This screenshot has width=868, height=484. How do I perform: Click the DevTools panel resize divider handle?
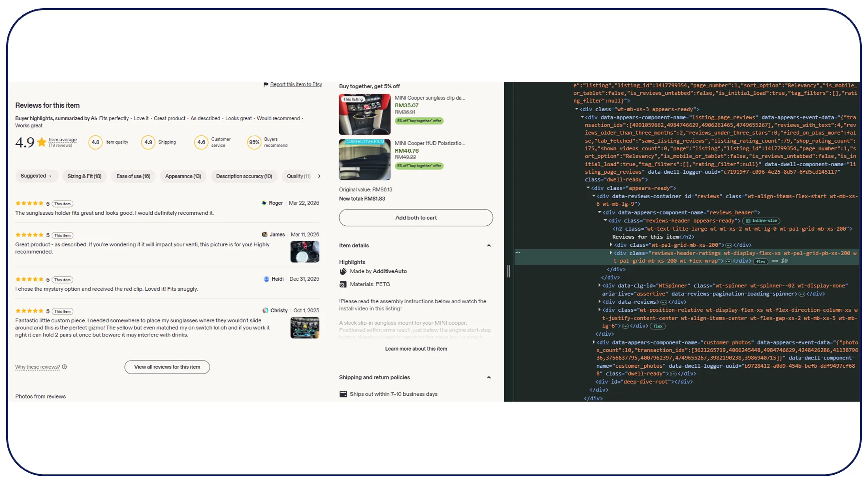509,271
